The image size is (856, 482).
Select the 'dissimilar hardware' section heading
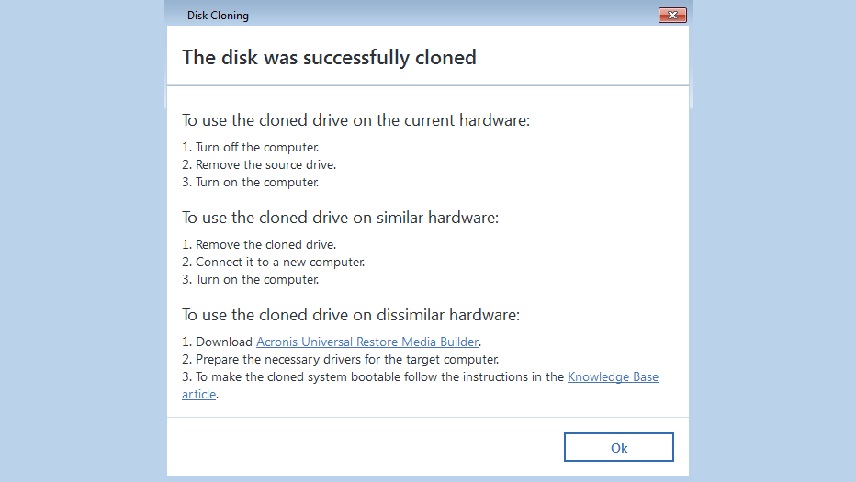click(x=351, y=314)
